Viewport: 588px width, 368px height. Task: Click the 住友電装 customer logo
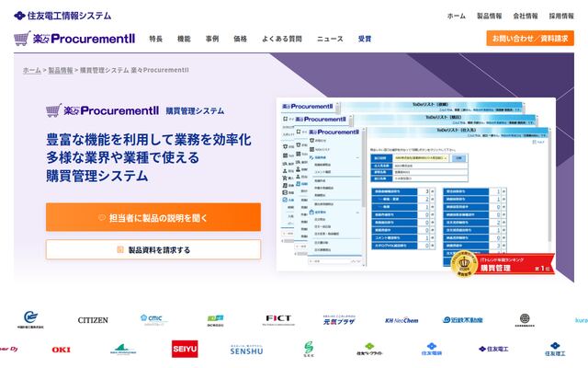point(431,349)
